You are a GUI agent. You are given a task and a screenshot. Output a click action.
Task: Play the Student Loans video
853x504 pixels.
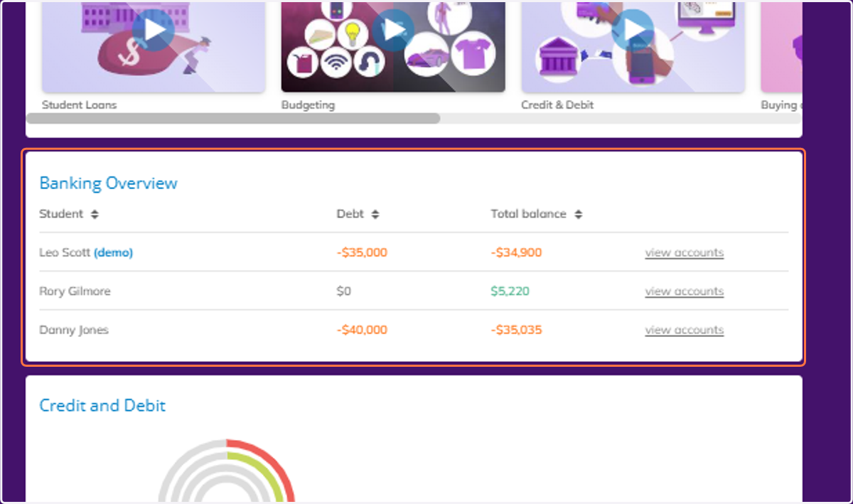pos(153,30)
